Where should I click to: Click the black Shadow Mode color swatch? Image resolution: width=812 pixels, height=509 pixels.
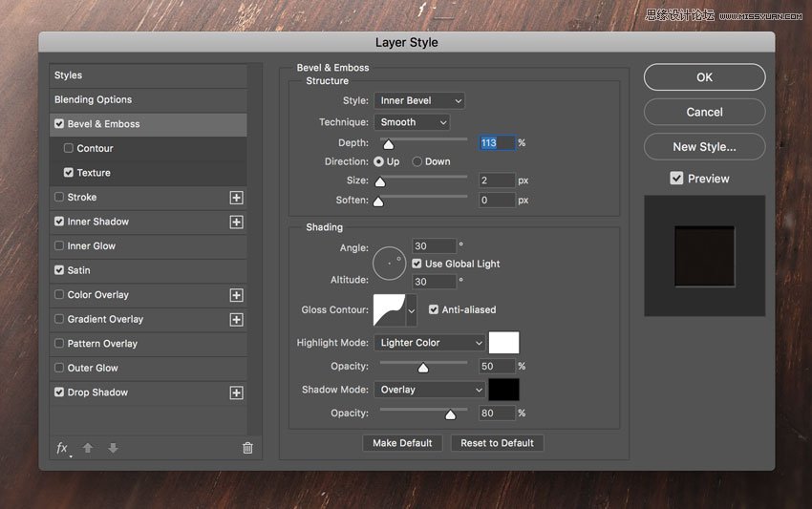[503, 390]
